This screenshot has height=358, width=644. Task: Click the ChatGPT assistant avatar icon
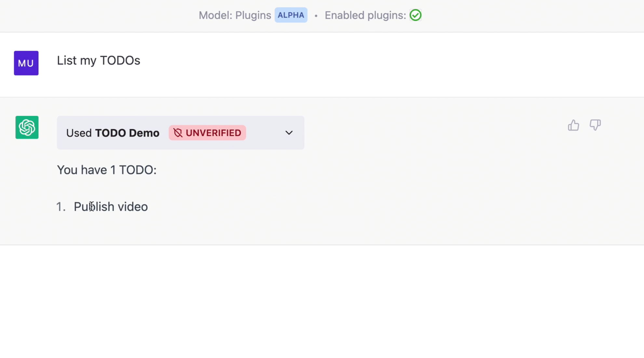point(27,127)
